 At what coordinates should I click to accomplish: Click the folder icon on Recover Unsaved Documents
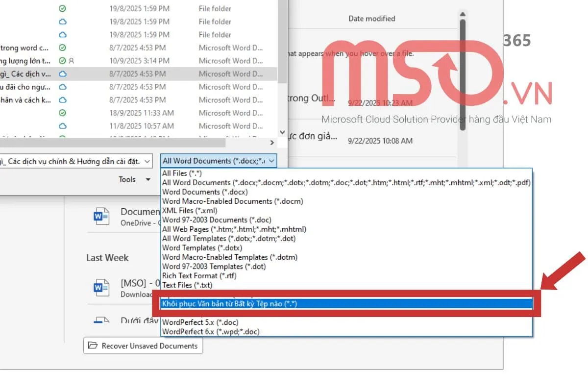coord(93,345)
